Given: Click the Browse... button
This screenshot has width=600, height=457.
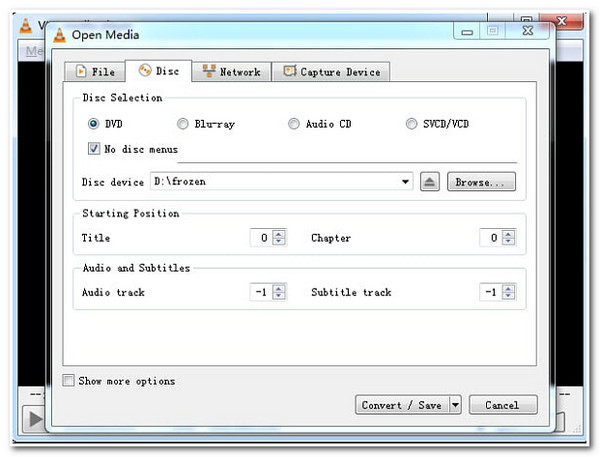Looking at the screenshot, I should 481,182.
